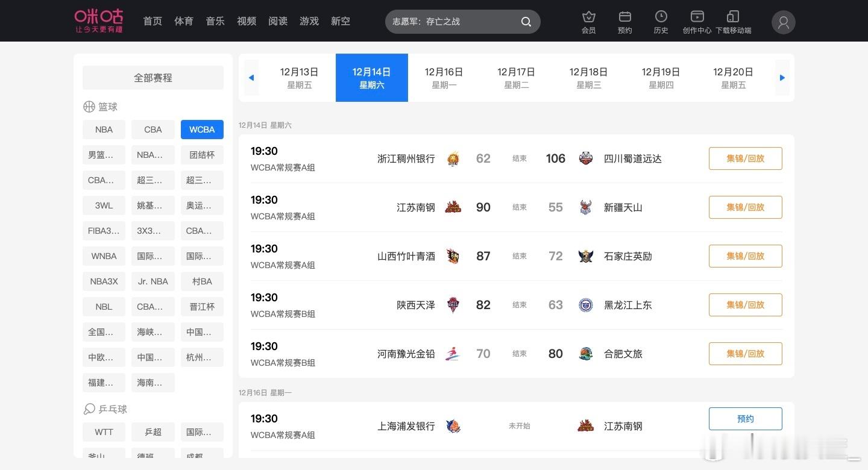Filter schedule by WNBA
868x470 pixels.
pyautogui.click(x=104, y=256)
